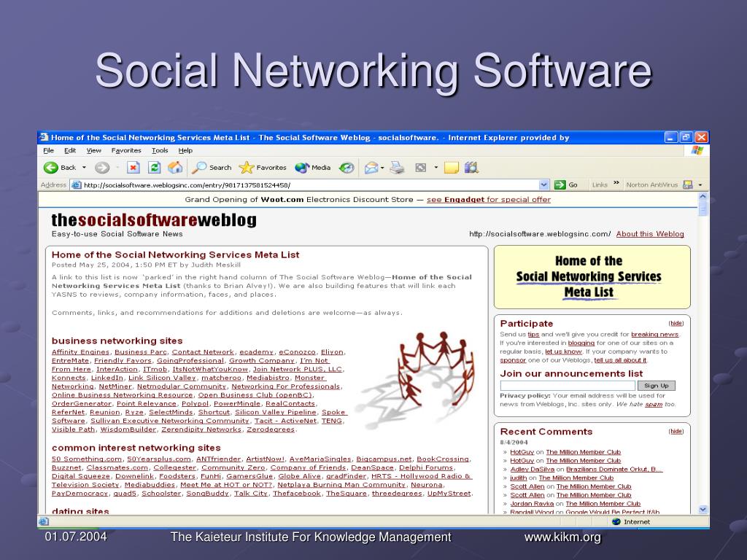Click the green Go button

pyautogui.click(x=566, y=184)
